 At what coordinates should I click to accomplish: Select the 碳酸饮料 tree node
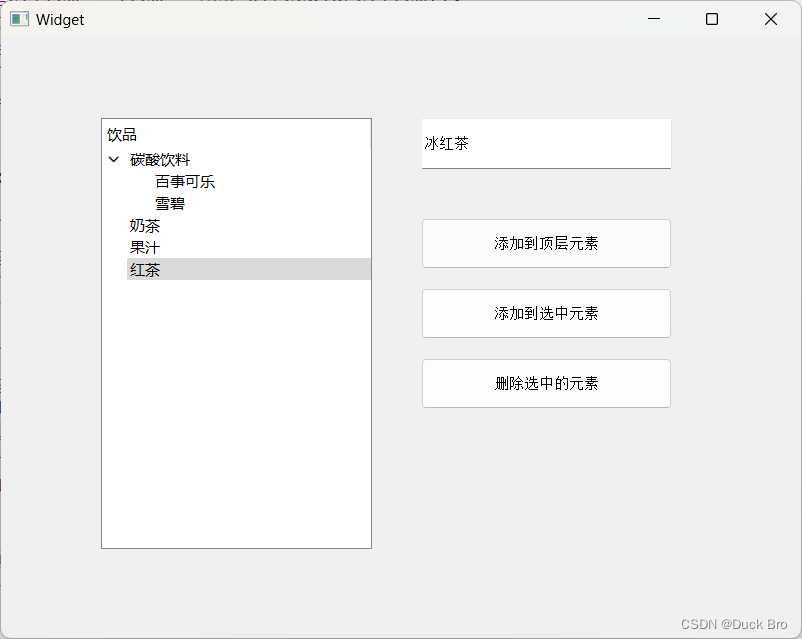tap(160, 159)
